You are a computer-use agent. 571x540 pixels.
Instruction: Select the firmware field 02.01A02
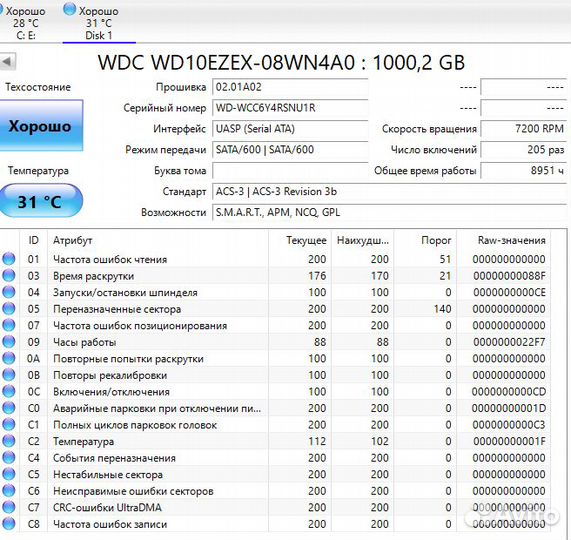point(290,87)
